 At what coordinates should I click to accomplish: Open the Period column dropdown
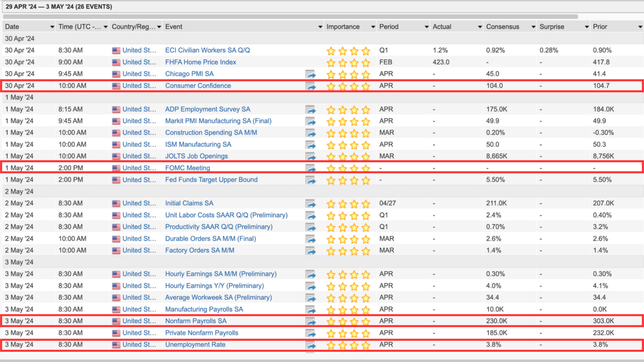pyautogui.click(x=427, y=27)
